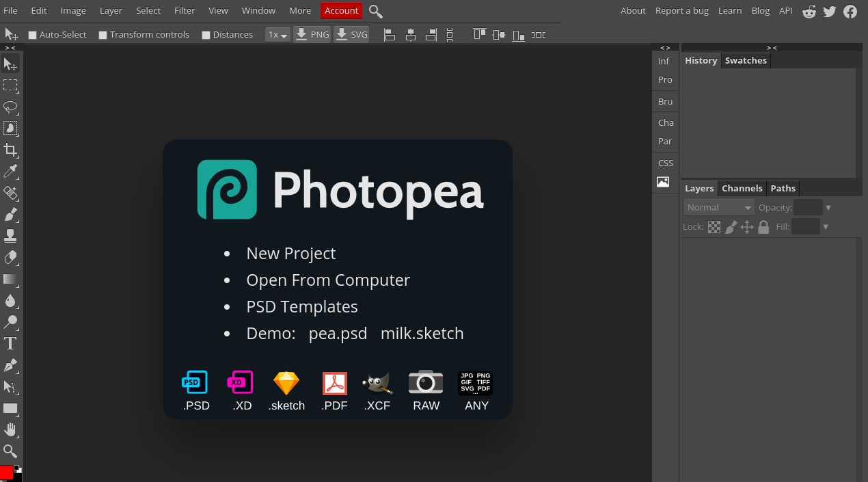Click the .PSD format icon

[195, 383]
